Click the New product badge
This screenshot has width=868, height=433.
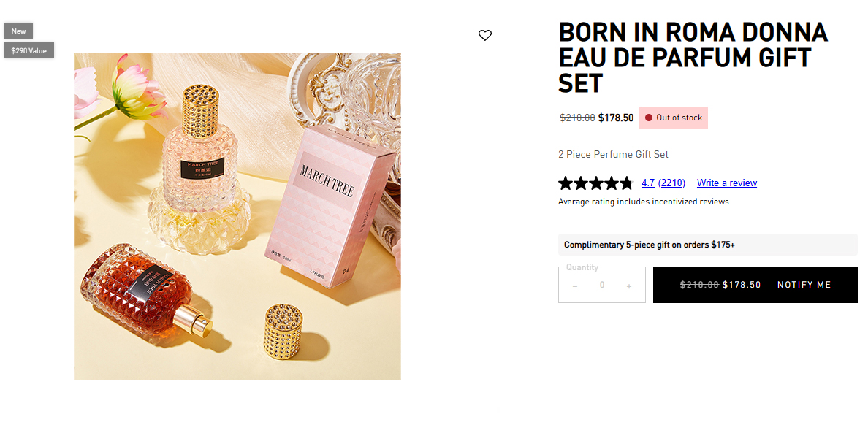pyautogui.click(x=18, y=31)
